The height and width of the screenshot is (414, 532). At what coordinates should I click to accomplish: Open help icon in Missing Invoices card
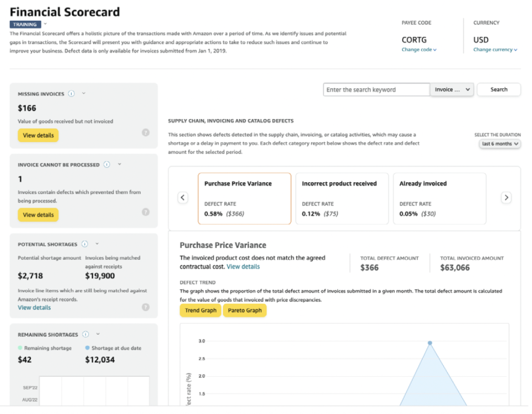146,133
